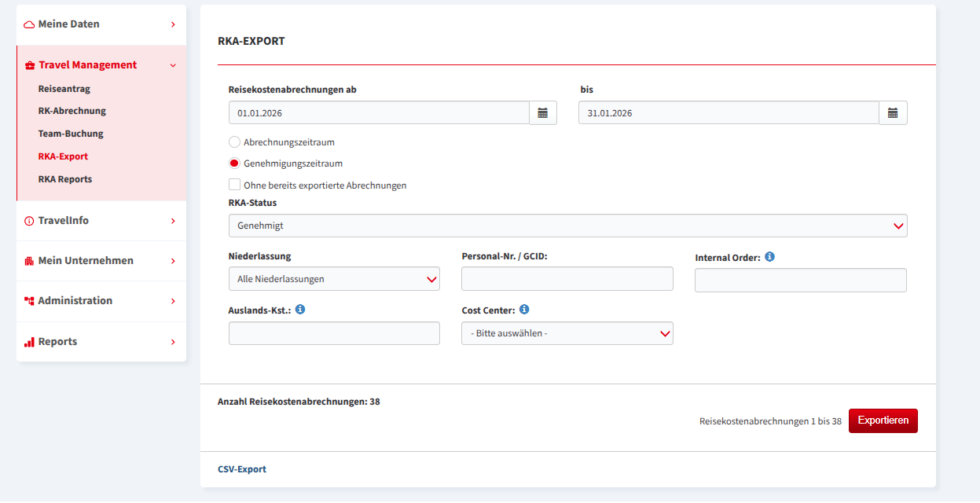980x503 pixels.
Task: Open RKA Reports in the sidebar
Action: click(65, 179)
